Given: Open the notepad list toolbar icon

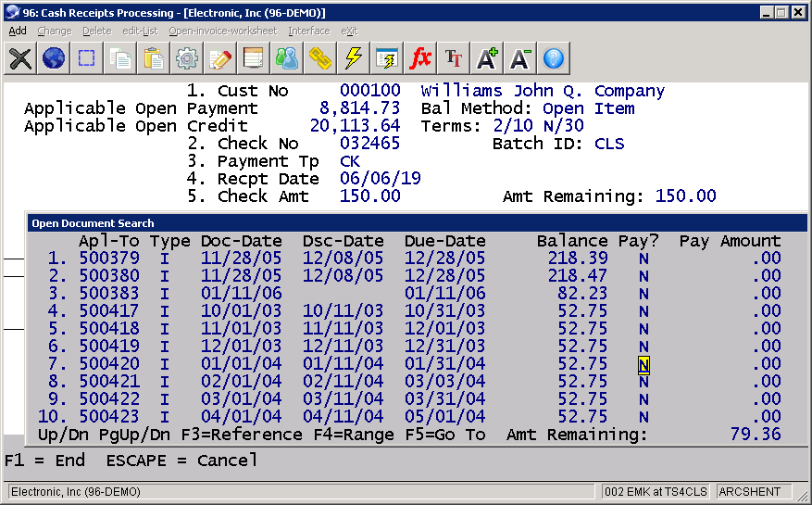Looking at the screenshot, I should click(x=254, y=58).
